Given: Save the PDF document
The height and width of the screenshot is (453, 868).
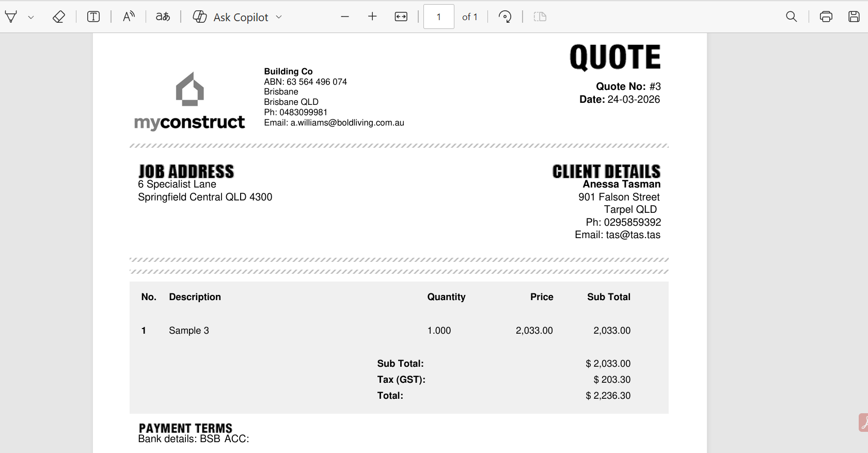Looking at the screenshot, I should 854,17.
